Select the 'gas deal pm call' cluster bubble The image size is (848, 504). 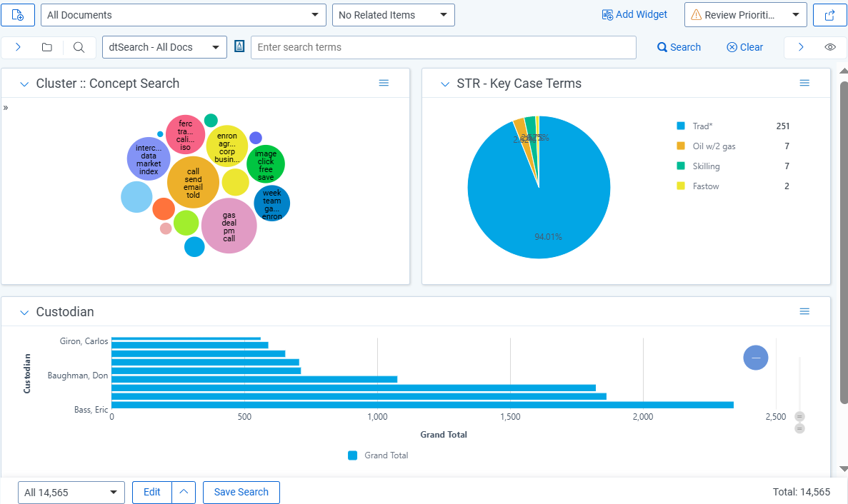[229, 226]
